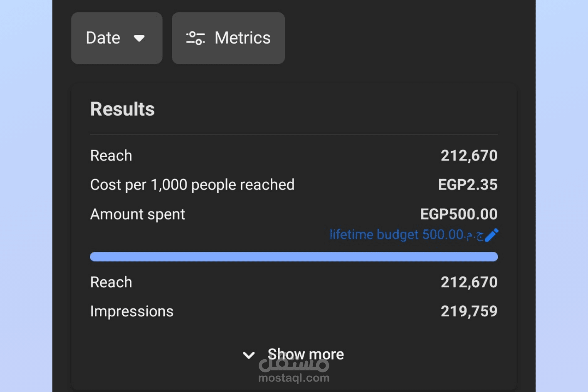Click the EGP500.00 amount value
This screenshot has width=588, height=392.
coord(459,214)
